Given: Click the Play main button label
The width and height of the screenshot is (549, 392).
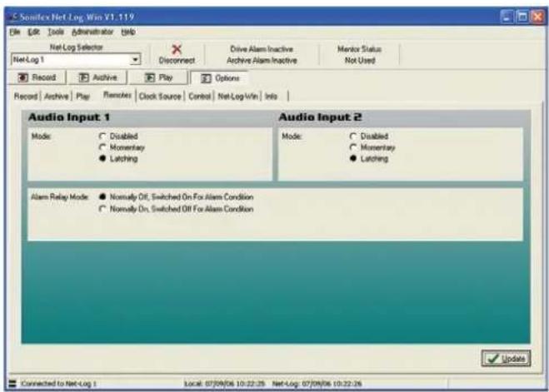Looking at the screenshot, I should [x=166, y=77].
